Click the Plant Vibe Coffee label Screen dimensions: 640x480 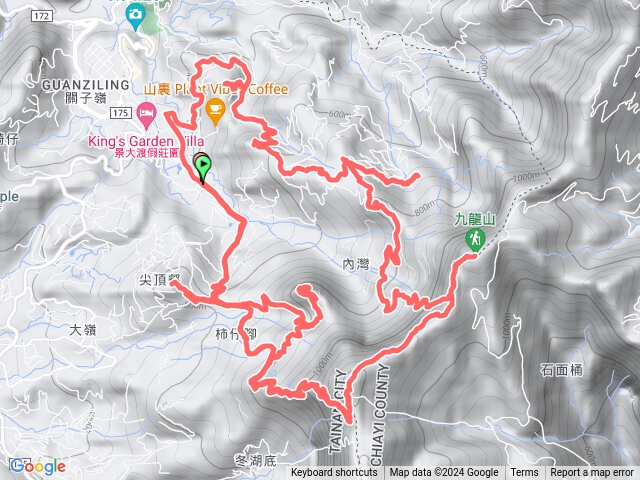pos(216,89)
